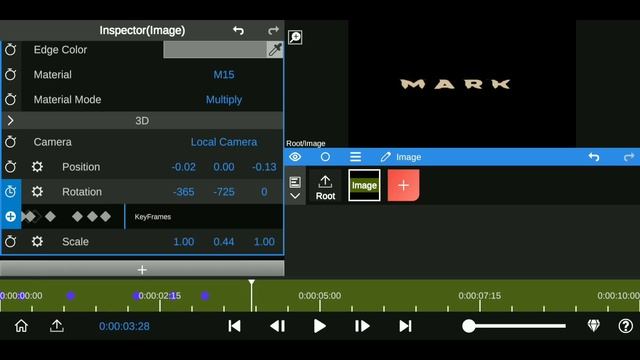This screenshot has width=640, height=360.
Task: Rename layer with pencil Image button
Action: tap(400, 157)
